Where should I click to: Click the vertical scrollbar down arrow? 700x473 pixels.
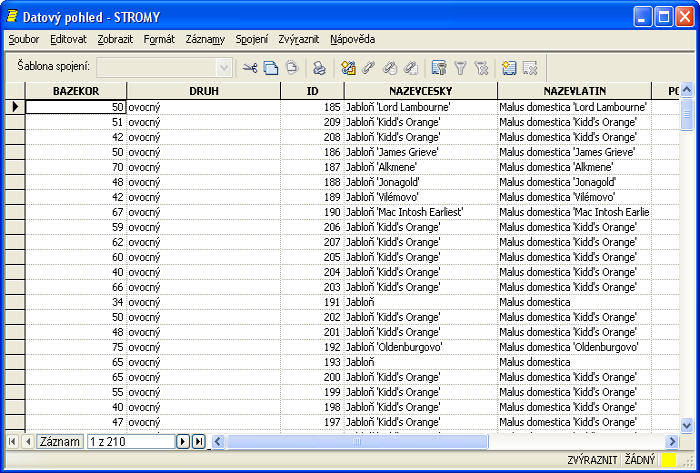click(x=687, y=425)
